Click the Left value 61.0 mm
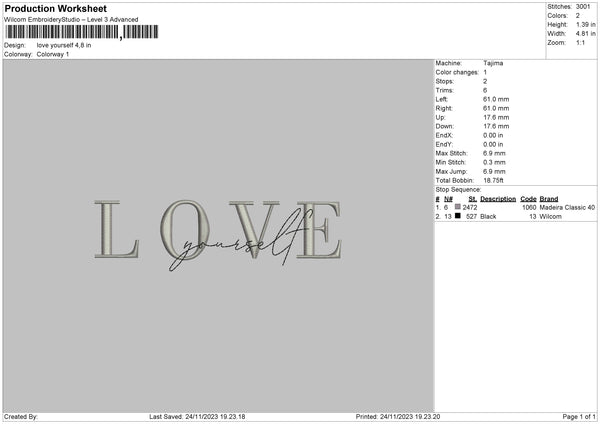Image resolution: width=600 pixels, height=424 pixels. coord(496,99)
